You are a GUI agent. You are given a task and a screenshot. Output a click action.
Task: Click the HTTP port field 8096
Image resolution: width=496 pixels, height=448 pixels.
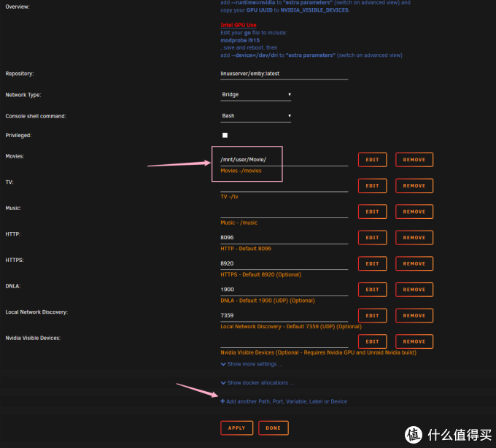284,238
